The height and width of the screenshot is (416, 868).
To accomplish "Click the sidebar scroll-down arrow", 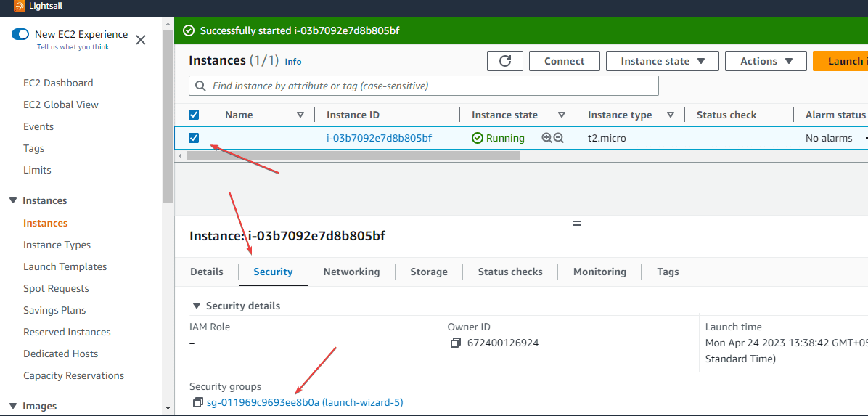I will pyautogui.click(x=168, y=408).
